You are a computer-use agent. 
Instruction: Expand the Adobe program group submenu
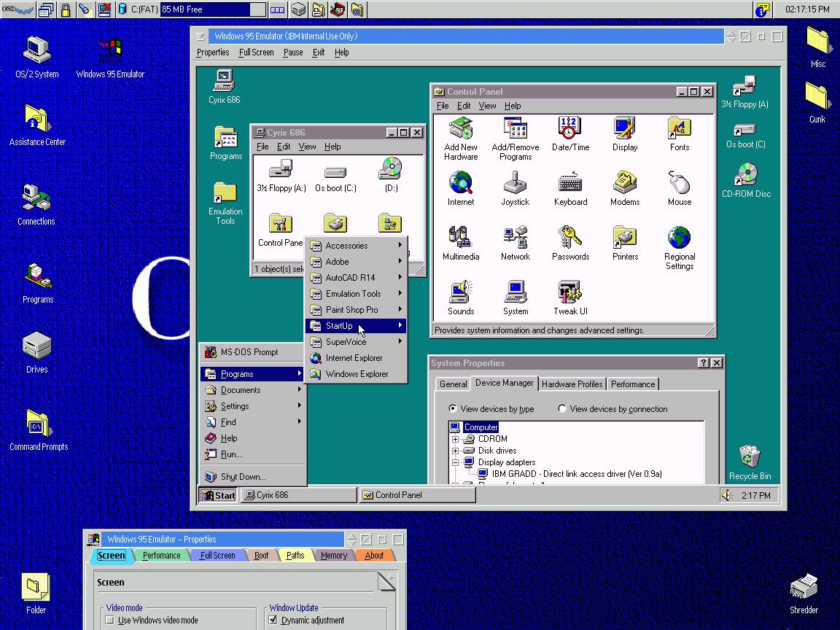(x=356, y=262)
